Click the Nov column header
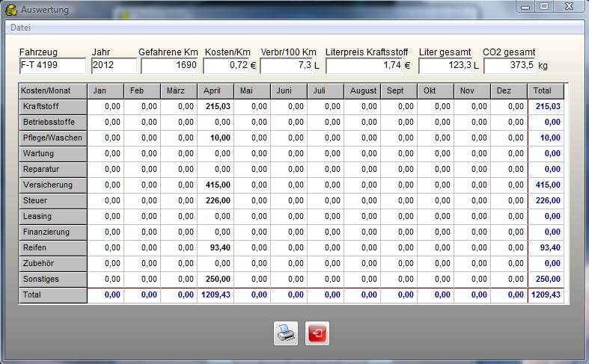 pos(472,91)
